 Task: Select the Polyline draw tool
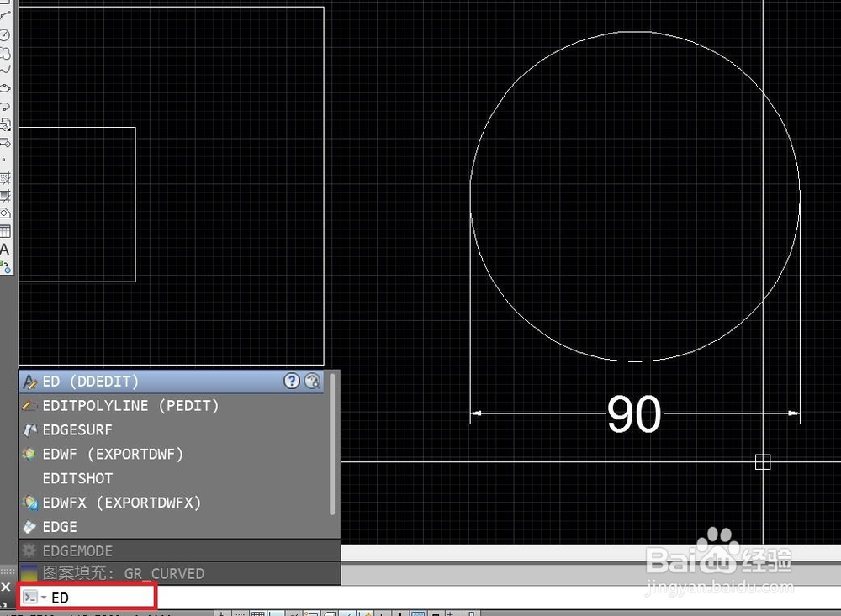click(x=5, y=16)
